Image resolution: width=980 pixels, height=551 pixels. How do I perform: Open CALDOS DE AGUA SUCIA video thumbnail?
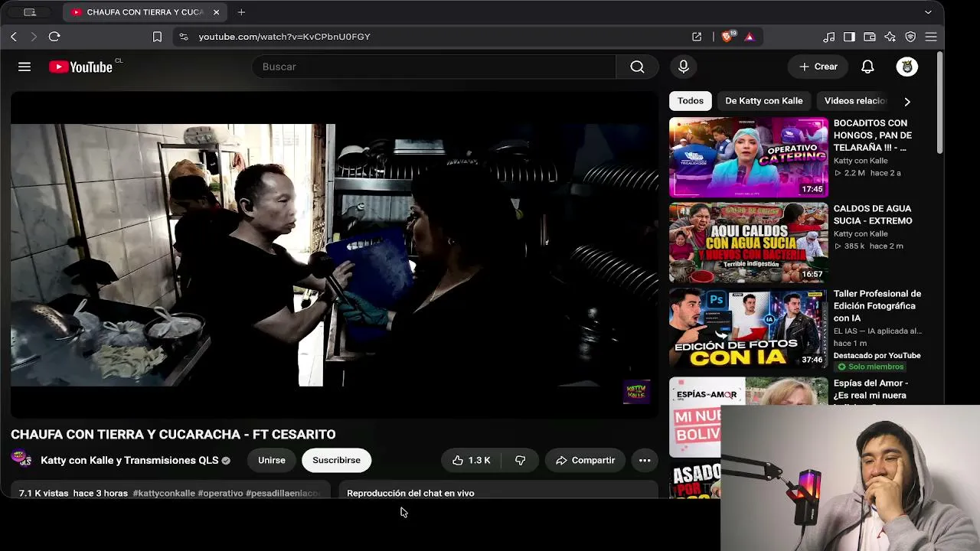tap(749, 243)
